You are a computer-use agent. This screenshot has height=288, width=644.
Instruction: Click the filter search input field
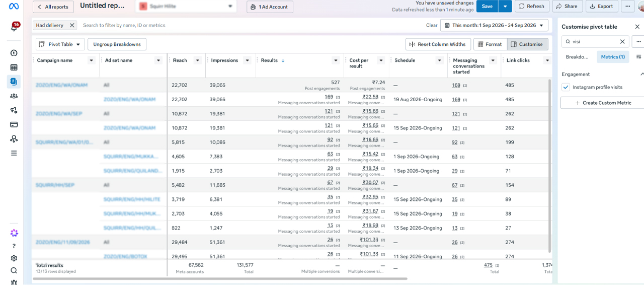click(252, 25)
